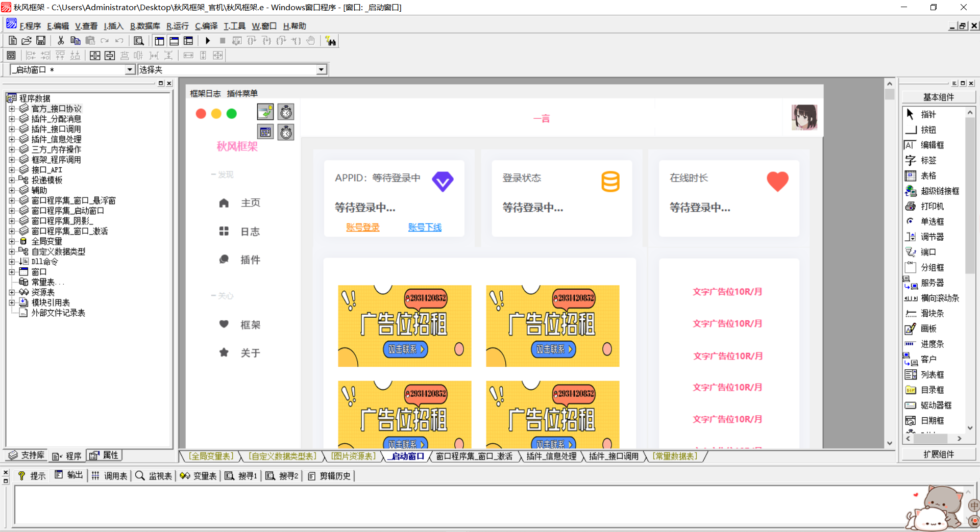Expand the 全局变量 tree node

click(12, 241)
